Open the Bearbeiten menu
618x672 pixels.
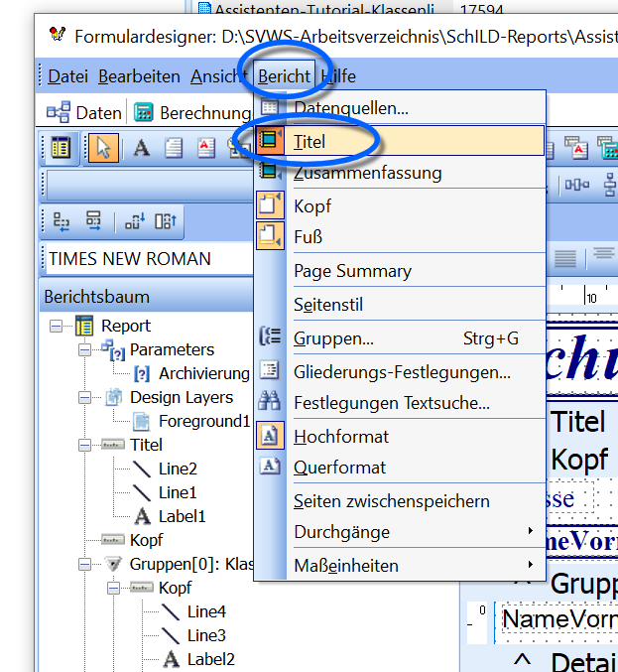pos(139,76)
